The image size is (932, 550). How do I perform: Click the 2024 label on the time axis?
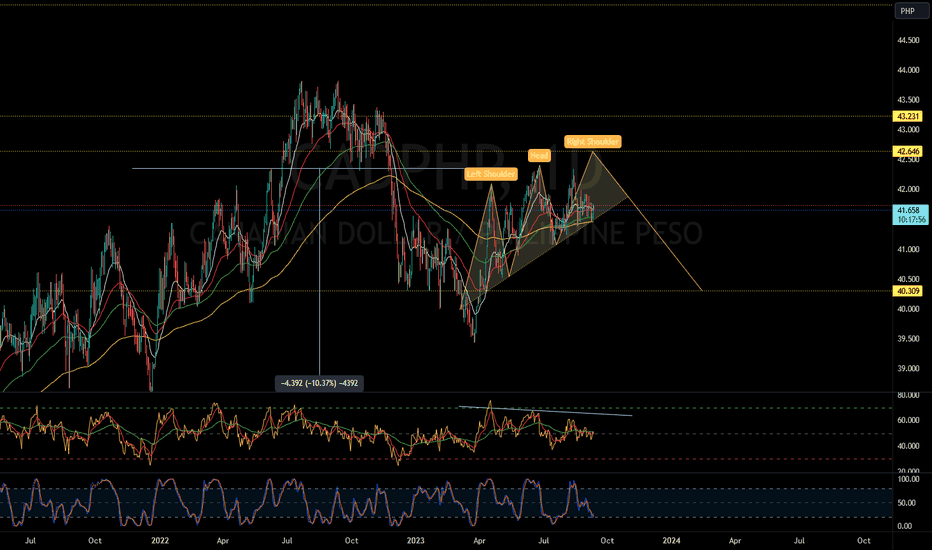[672, 540]
